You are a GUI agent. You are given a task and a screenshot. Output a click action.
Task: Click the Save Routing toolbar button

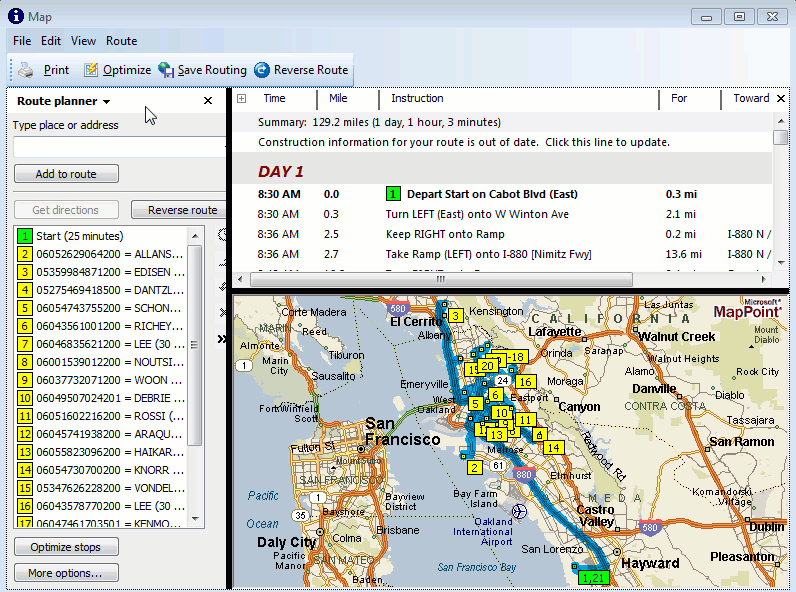(202, 70)
